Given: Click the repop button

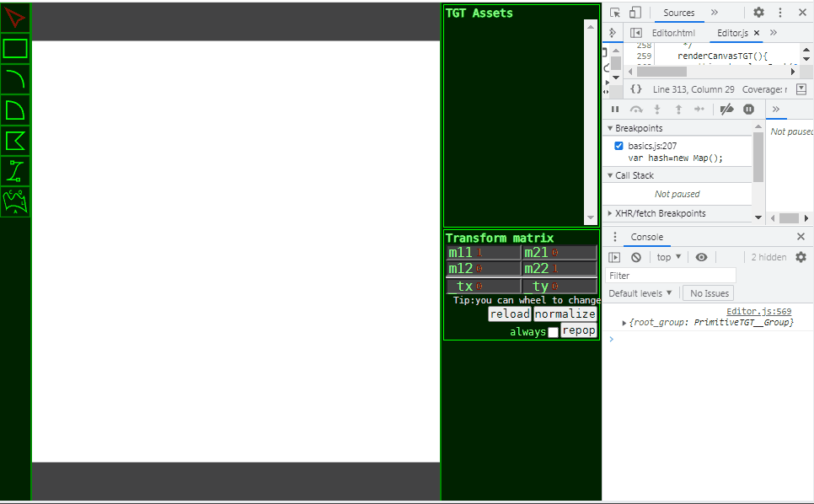Looking at the screenshot, I should coord(579,330).
